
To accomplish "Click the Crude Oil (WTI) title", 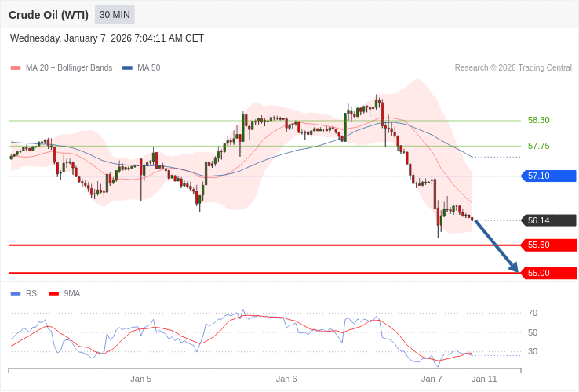I will click(x=49, y=15).
